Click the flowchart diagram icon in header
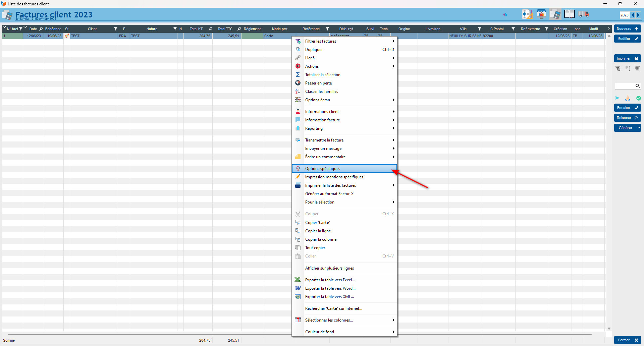Image resolution: width=644 pixels, height=346 pixels. coord(527,14)
